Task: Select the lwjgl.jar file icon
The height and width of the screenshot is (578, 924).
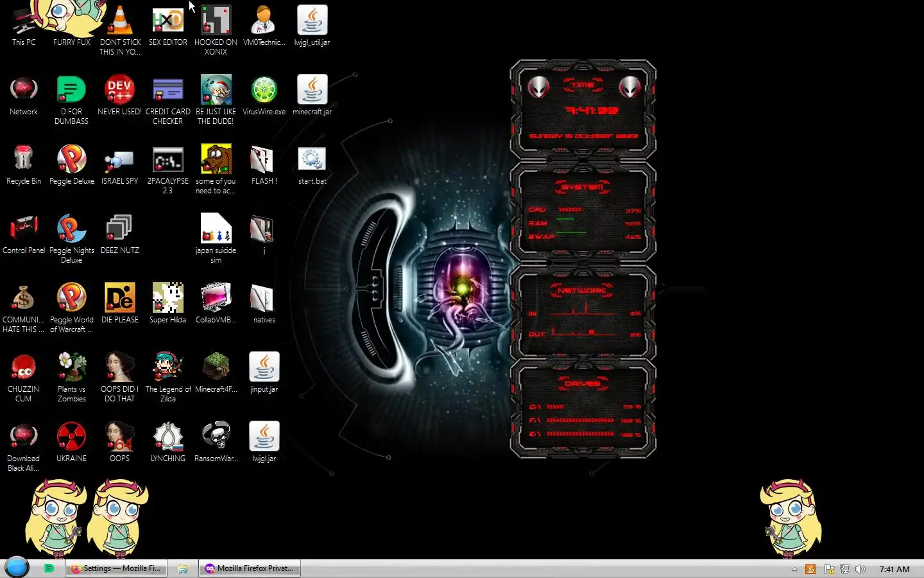Action: pyautogui.click(x=264, y=442)
